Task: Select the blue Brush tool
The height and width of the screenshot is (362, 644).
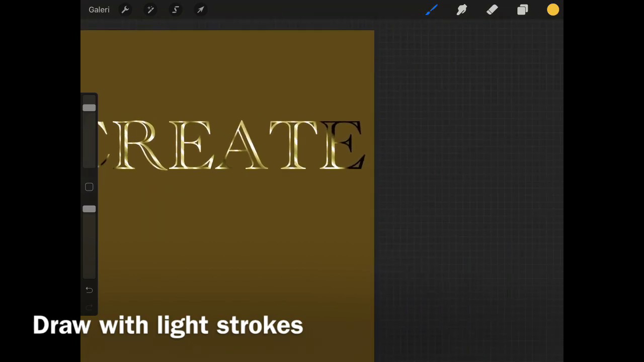Action: [432, 10]
